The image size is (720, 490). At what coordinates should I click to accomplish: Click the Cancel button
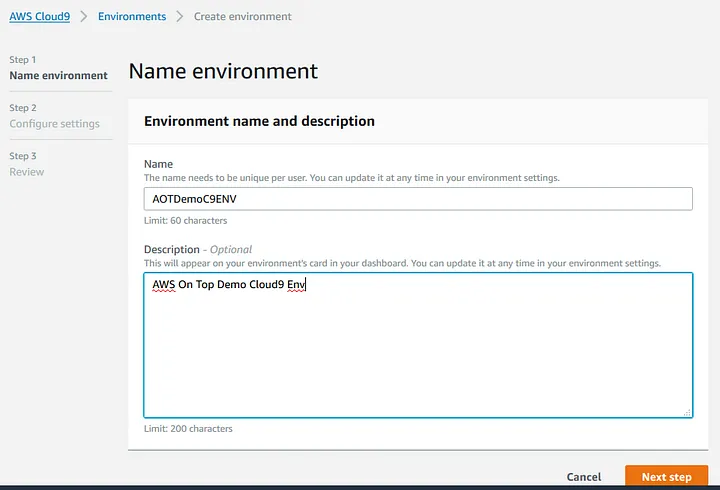(584, 477)
